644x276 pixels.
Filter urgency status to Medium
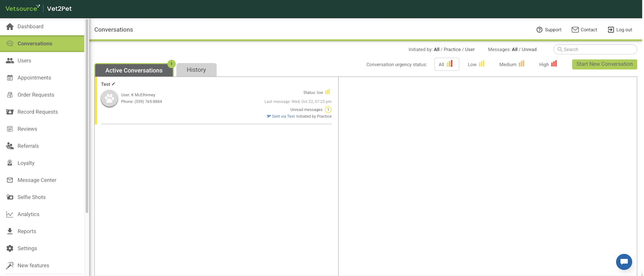click(511, 64)
